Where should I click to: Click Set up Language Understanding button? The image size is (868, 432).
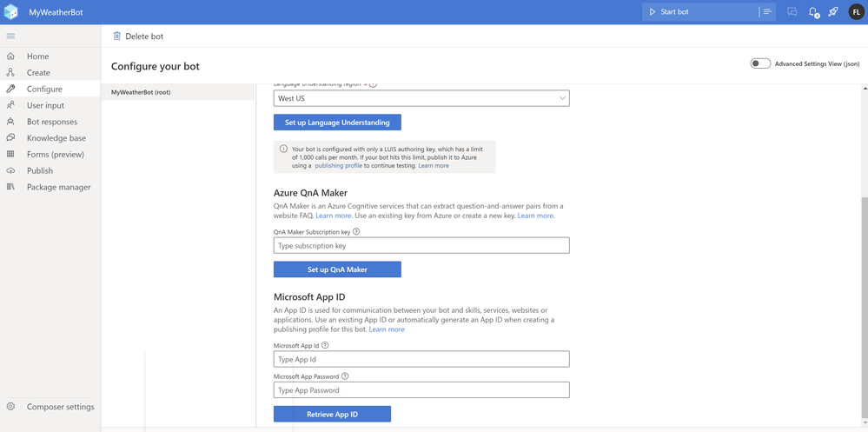click(x=337, y=123)
